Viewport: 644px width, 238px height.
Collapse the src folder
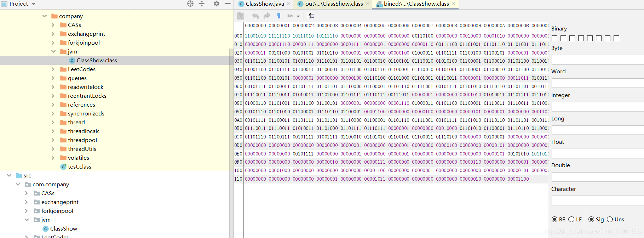tap(9, 175)
